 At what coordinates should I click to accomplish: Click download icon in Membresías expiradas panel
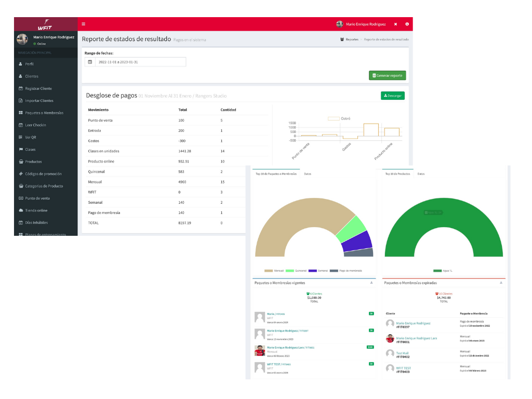[x=501, y=283]
